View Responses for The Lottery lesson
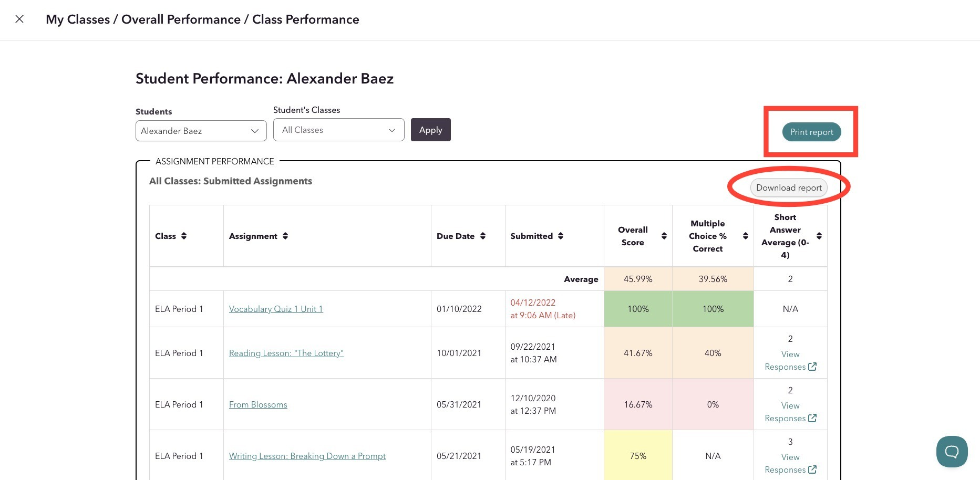This screenshot has height=480, width=980. (790, 360)
